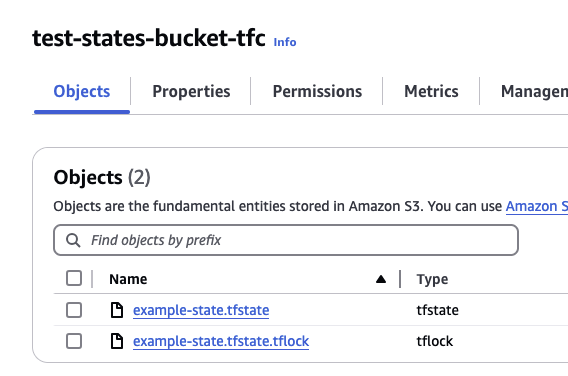
Task: Switch to the Properties tab
Action: pyautogui.click(x=191, y=91)
